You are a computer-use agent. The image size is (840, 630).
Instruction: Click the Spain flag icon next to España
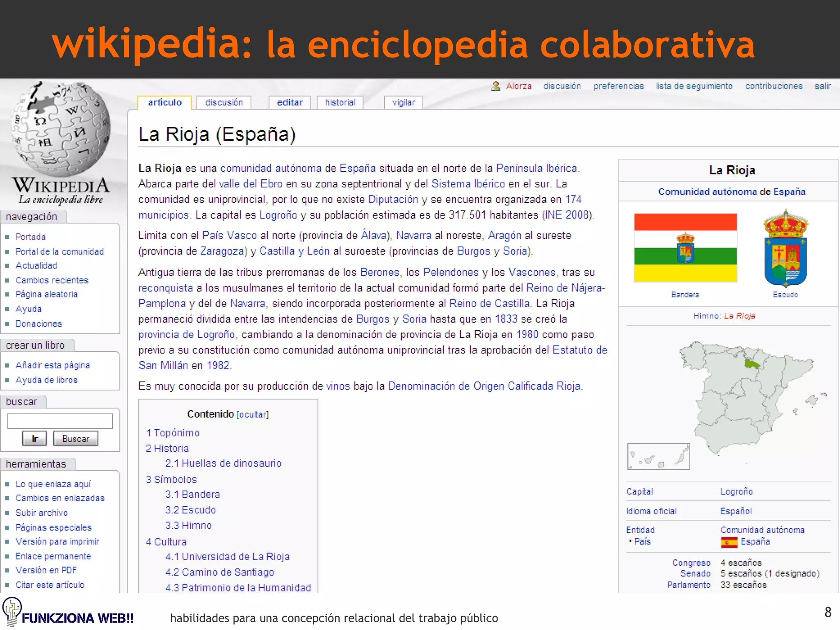click(x=729, y=542)
